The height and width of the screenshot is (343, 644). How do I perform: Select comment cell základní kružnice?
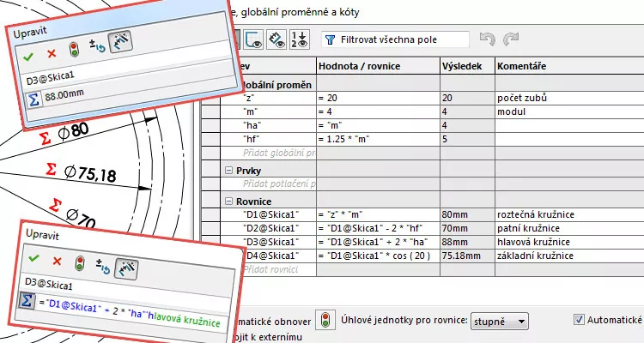coord(569,256)
